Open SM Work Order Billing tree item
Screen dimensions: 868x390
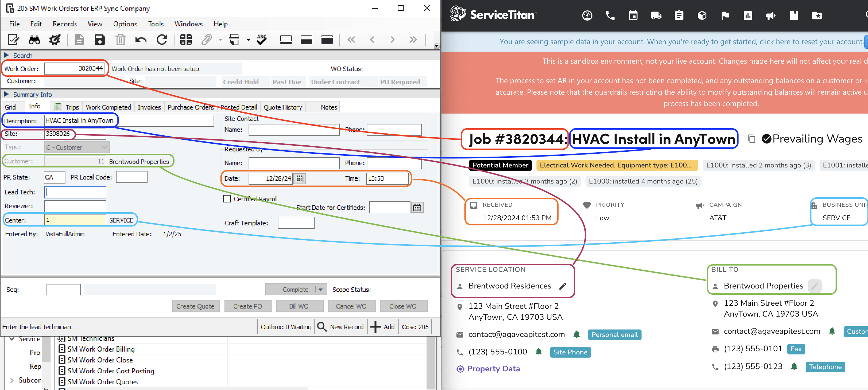pyautogui.click(x=101, y=349)
